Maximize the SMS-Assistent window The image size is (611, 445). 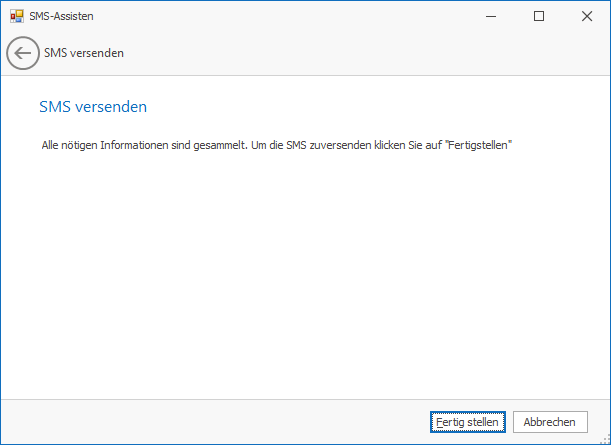pyautogui.click(x=539, y=16)
